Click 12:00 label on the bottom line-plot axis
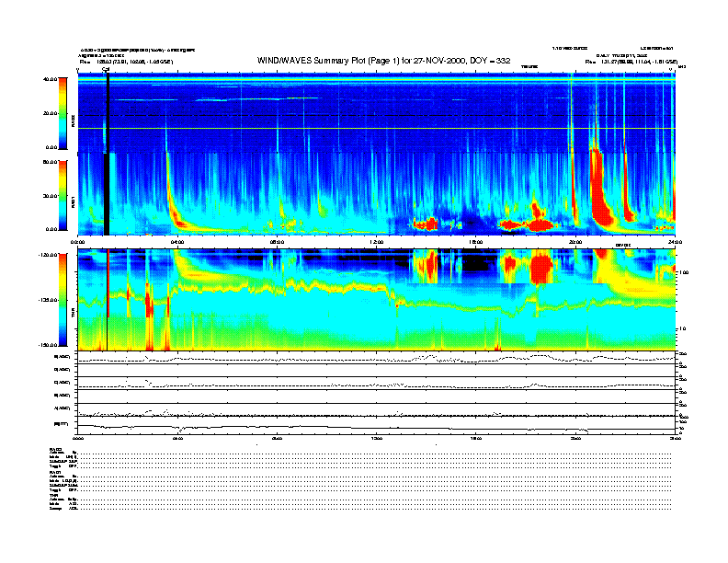The width and height of the screenshot is (728, 563). (376, 438)
